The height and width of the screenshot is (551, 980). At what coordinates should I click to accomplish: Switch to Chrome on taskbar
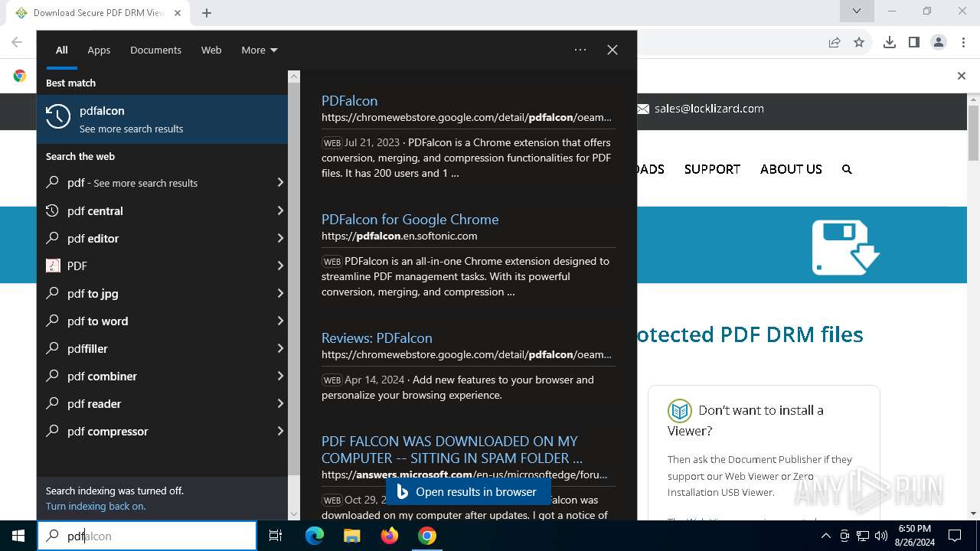[427, 536]
